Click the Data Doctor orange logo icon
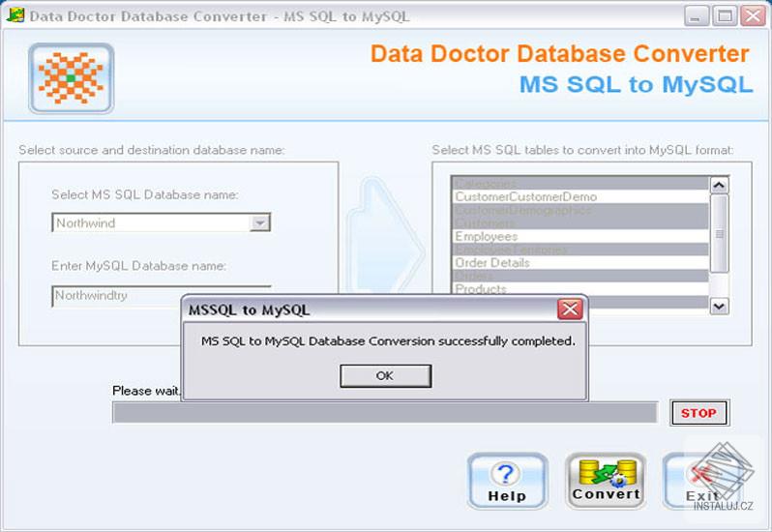 (x=71, y=77)
